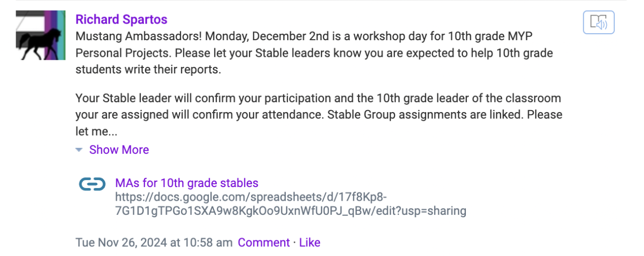Click the truncated 'let me...' text
This screenshot has height=256, width=644.
[96, 132]
